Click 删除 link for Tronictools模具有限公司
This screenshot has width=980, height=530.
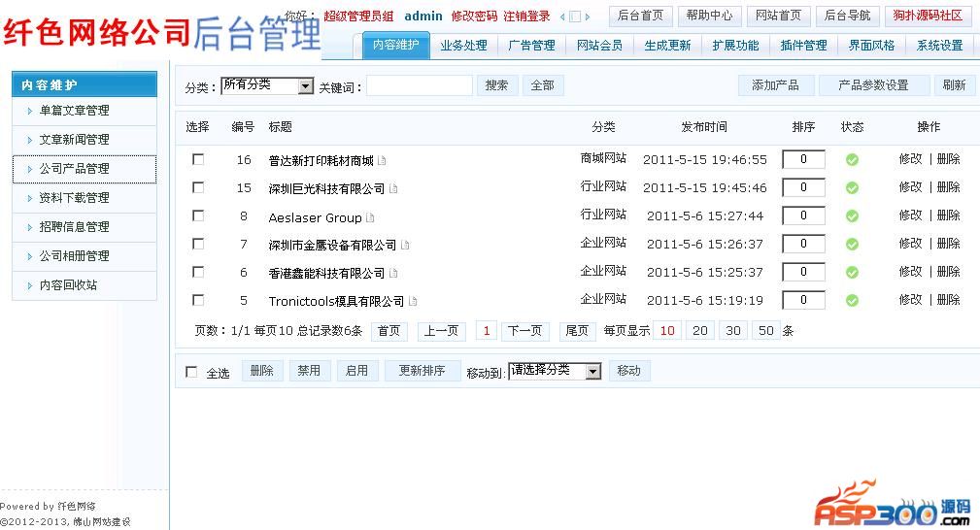[x=948, y=300]
